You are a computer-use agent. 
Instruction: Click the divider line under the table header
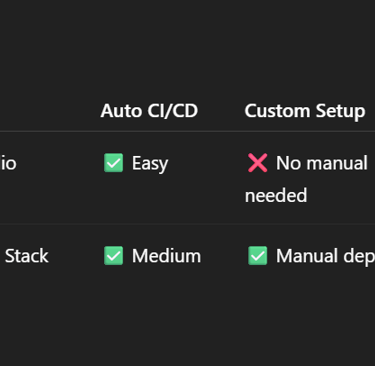coord(187,131)
